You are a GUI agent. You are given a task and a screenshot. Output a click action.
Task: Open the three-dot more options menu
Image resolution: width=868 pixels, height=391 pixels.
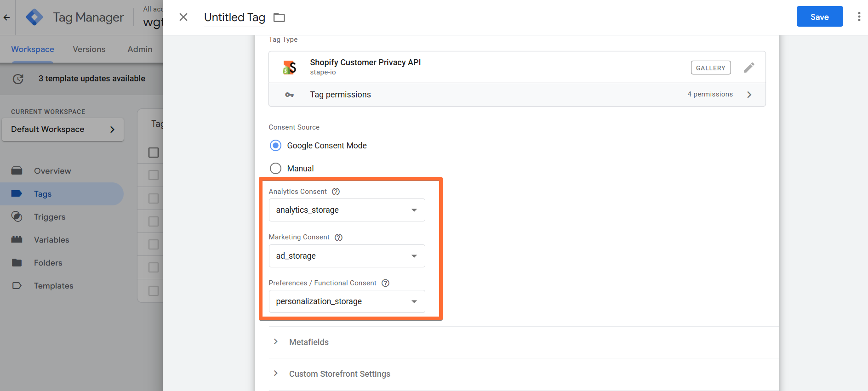859,17
